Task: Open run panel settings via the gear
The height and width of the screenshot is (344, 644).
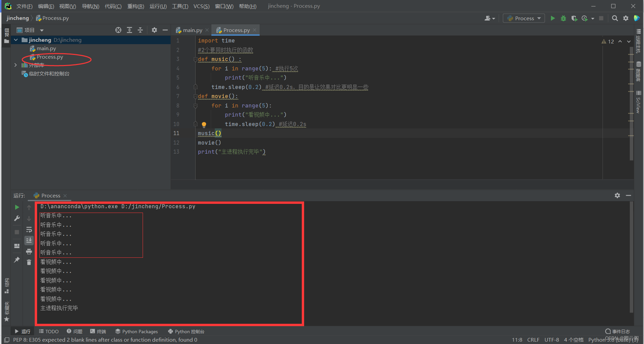Action: [x=617, y=195]
